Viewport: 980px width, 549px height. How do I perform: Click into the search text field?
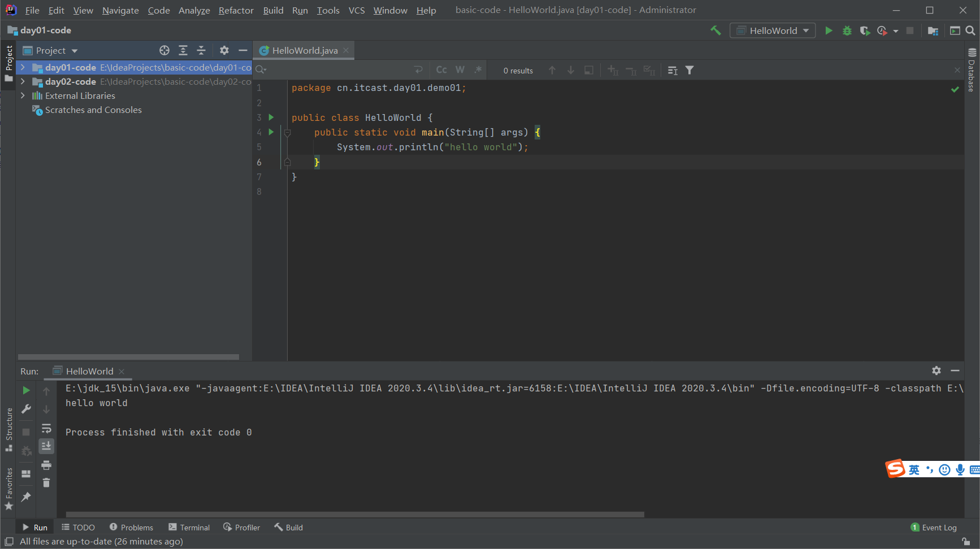point(339,69)
